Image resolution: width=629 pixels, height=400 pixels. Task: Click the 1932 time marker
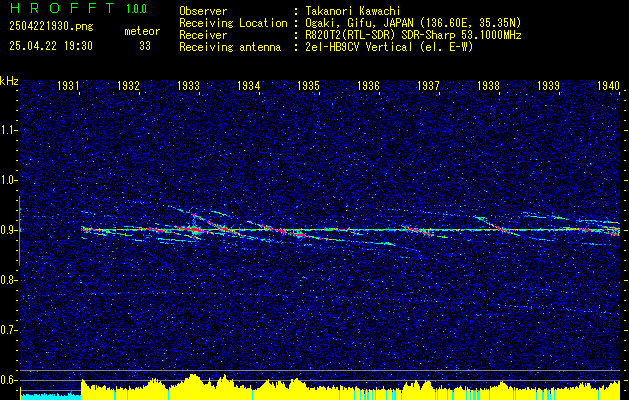click(128, 85)
